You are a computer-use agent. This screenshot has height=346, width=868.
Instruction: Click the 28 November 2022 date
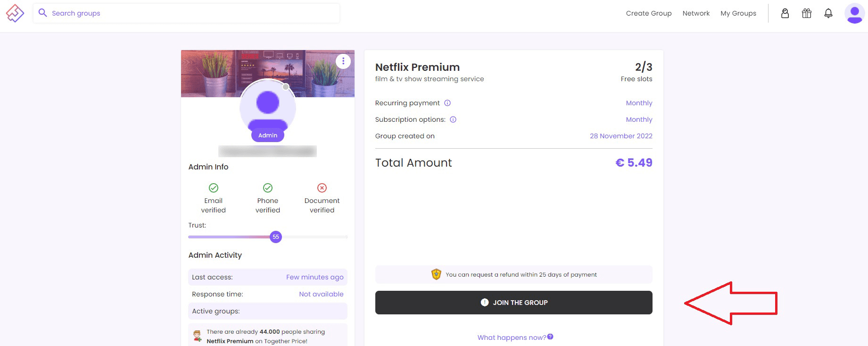click(621, 136)
